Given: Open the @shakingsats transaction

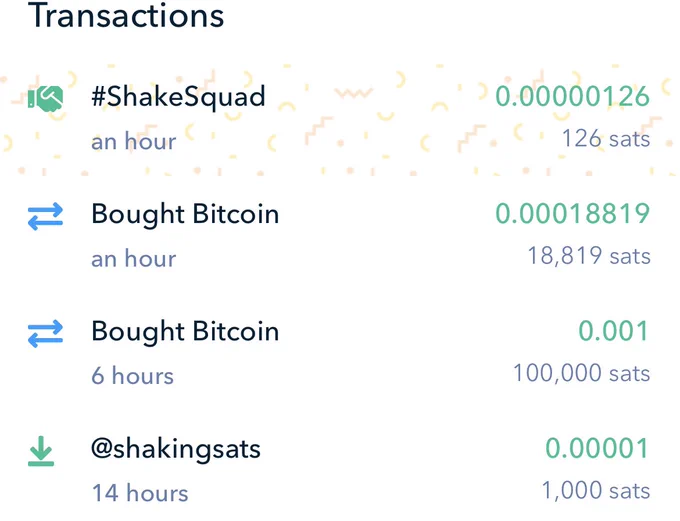Looking at the screenshot, I should [340, 469].
